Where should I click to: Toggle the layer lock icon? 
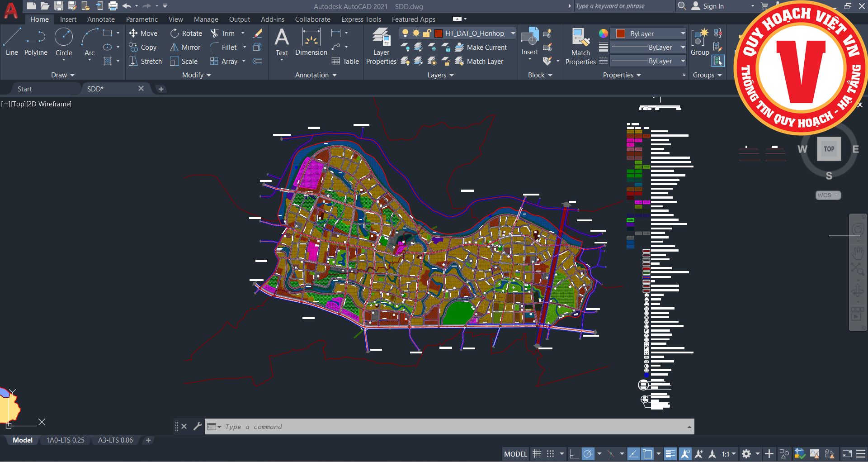pyautogui.click(x=426, y=33)
